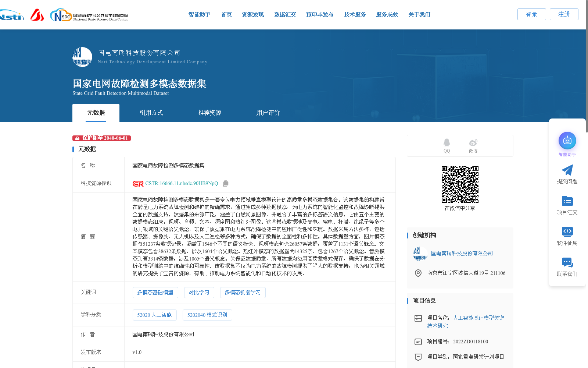Viewport: 588px width, 368px height.
Task: Click address 南京市江宁区诚信大道19号 211106
Action: click(x=466, y=273)
